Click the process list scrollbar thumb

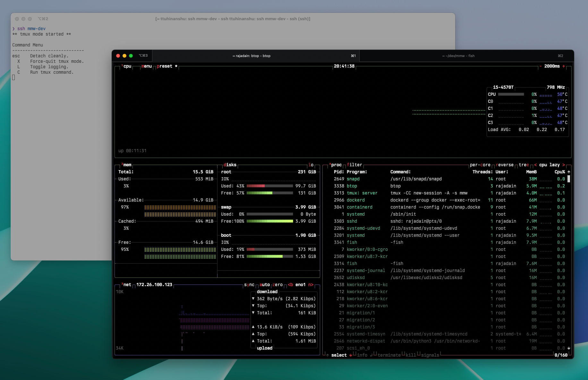[x=569, y=179]
